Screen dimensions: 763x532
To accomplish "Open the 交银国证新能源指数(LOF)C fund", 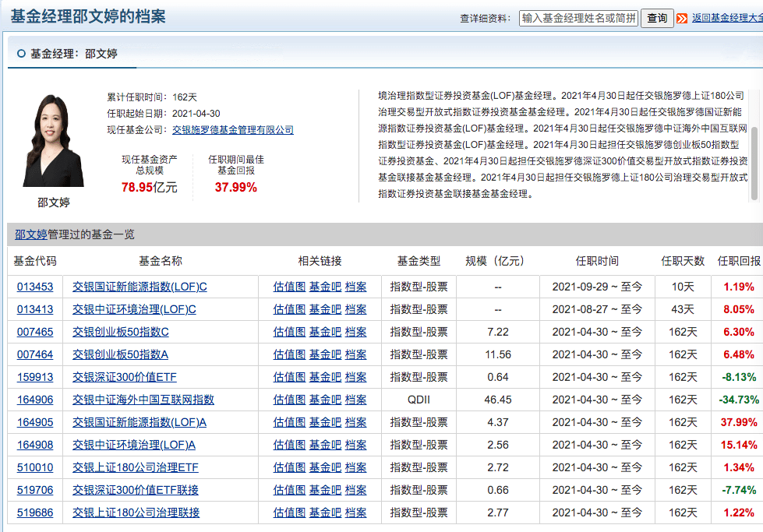I will click(x=140, y=287).
